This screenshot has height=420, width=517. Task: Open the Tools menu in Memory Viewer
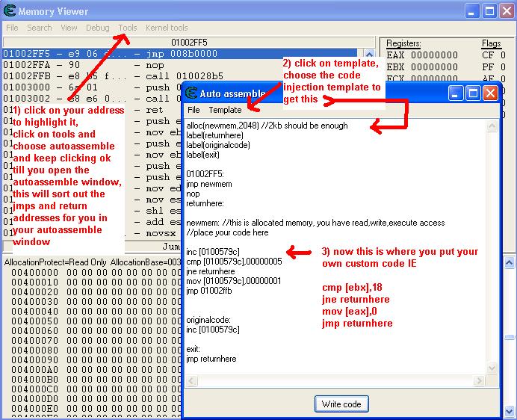[128, 28]
